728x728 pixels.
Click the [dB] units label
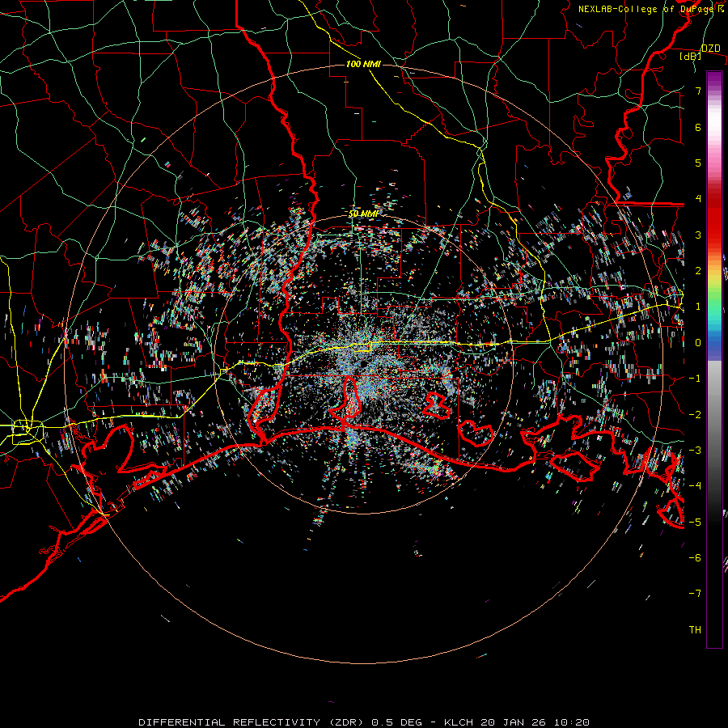691,56
